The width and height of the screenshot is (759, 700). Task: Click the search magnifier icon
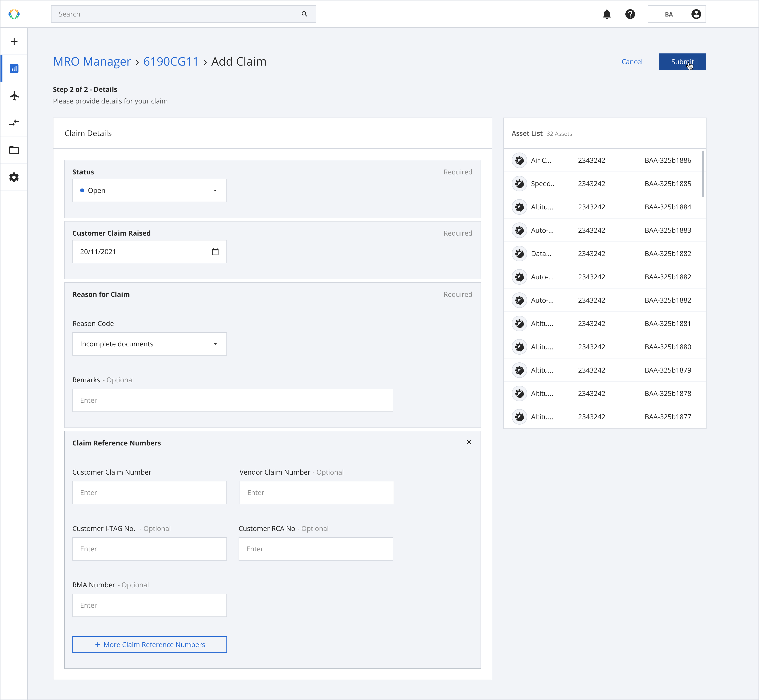(304, 14)
